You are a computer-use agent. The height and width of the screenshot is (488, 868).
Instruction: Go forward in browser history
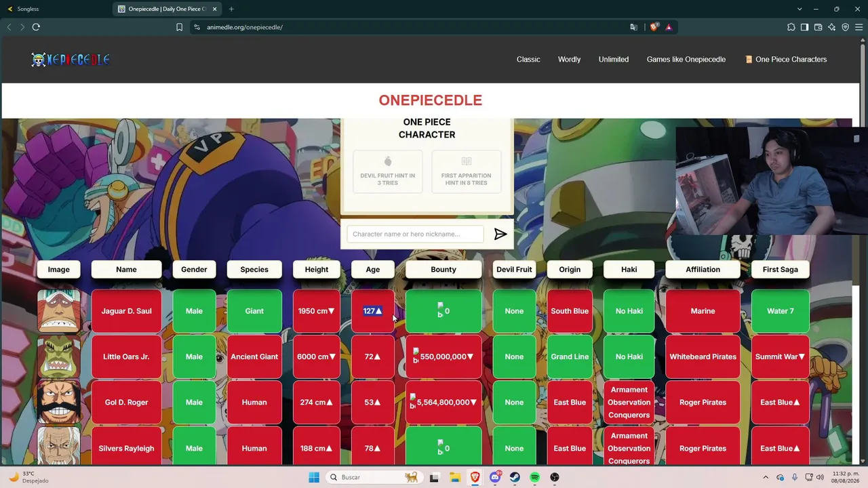(x=22, y=27)
